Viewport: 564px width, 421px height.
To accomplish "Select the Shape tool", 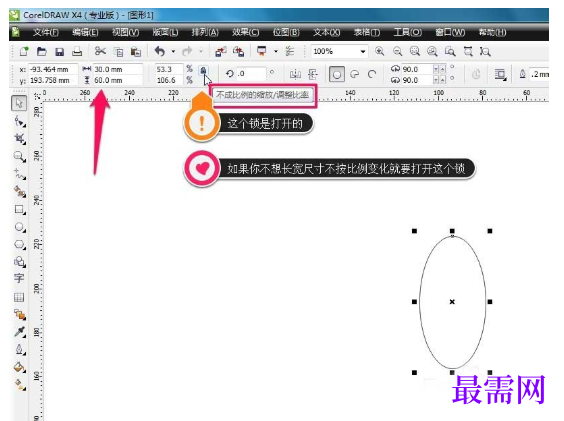I will [19, 122].
